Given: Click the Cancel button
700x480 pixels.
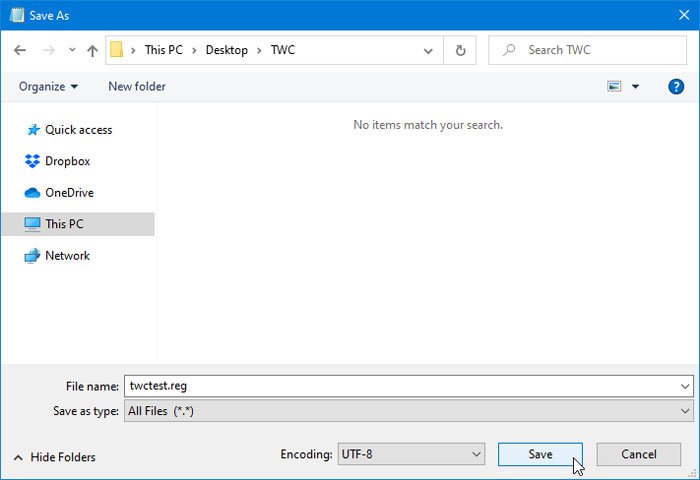Looking at the screenshot, I should coord(638,455).
